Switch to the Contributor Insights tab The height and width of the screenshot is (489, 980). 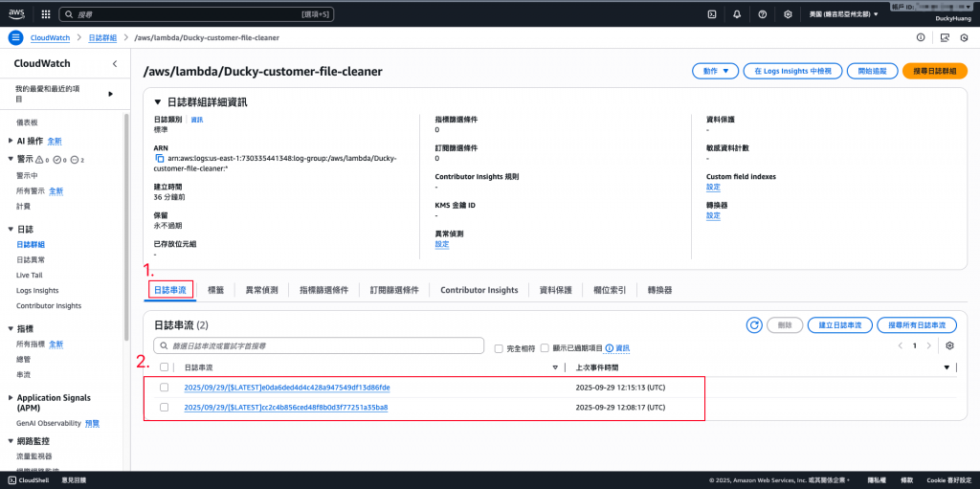479,290
